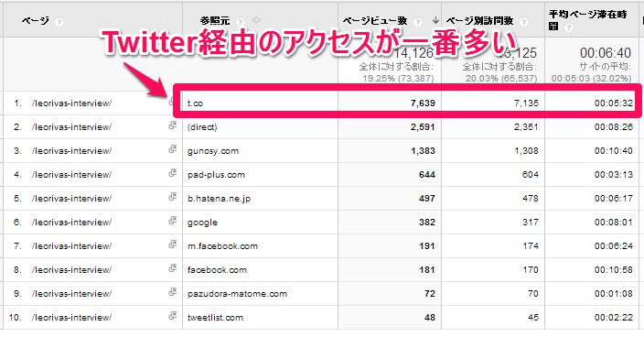Select the pazudora-matome.com referrer entry

pos(237,294)
